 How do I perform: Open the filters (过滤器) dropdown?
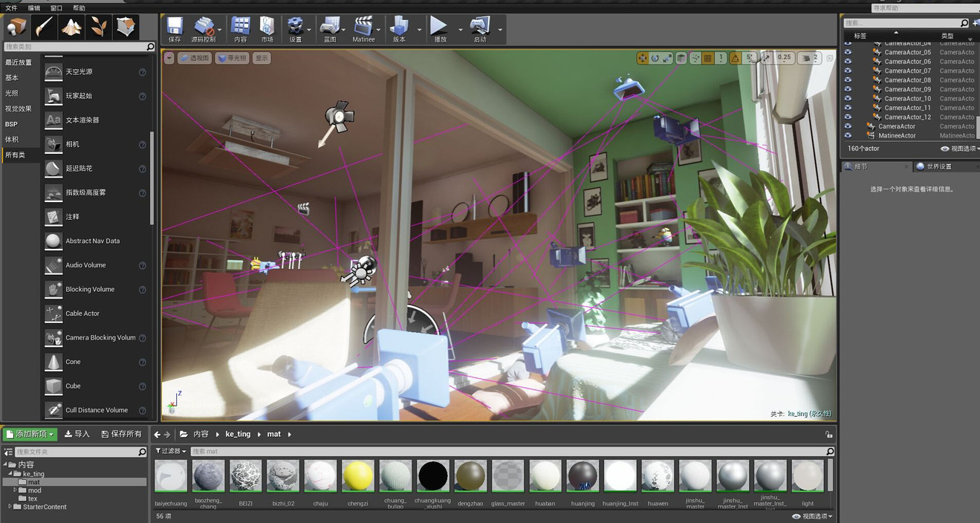(x=171, y=451)
